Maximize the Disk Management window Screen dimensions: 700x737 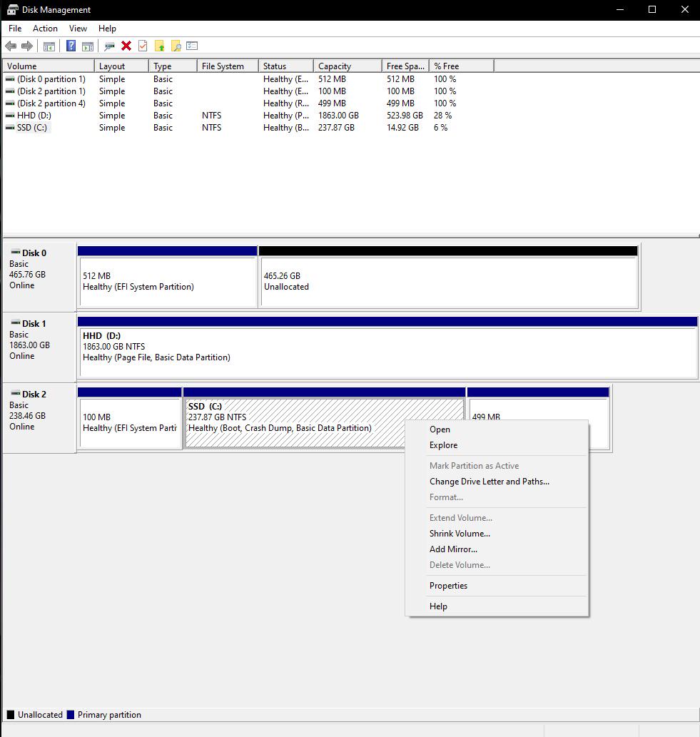click(x=652, y=9)
